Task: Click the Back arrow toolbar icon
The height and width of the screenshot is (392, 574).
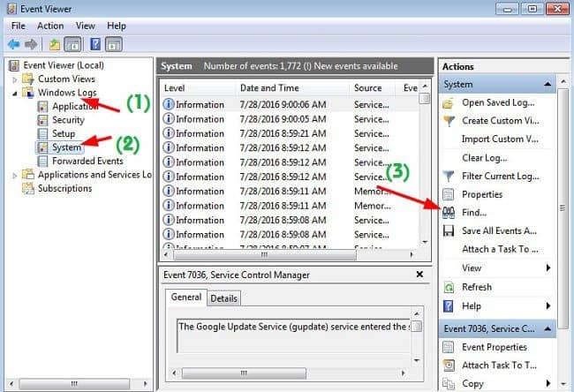Action: 13,44
